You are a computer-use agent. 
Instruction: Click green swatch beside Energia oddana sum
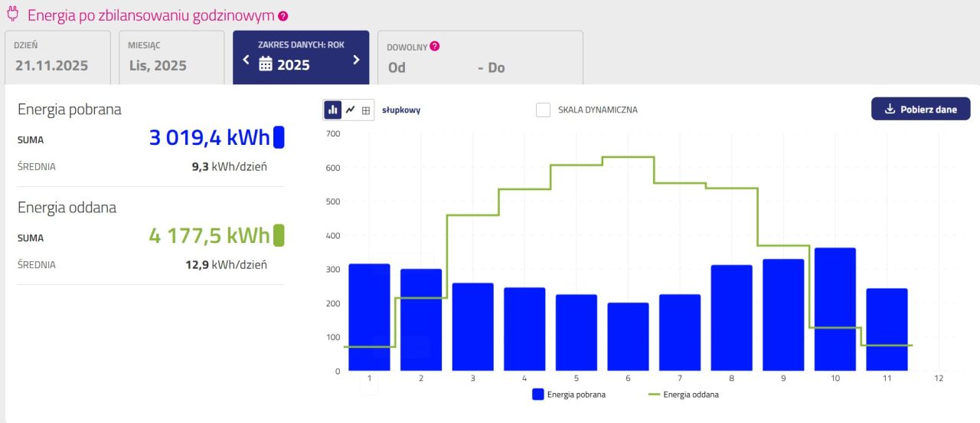279,235
